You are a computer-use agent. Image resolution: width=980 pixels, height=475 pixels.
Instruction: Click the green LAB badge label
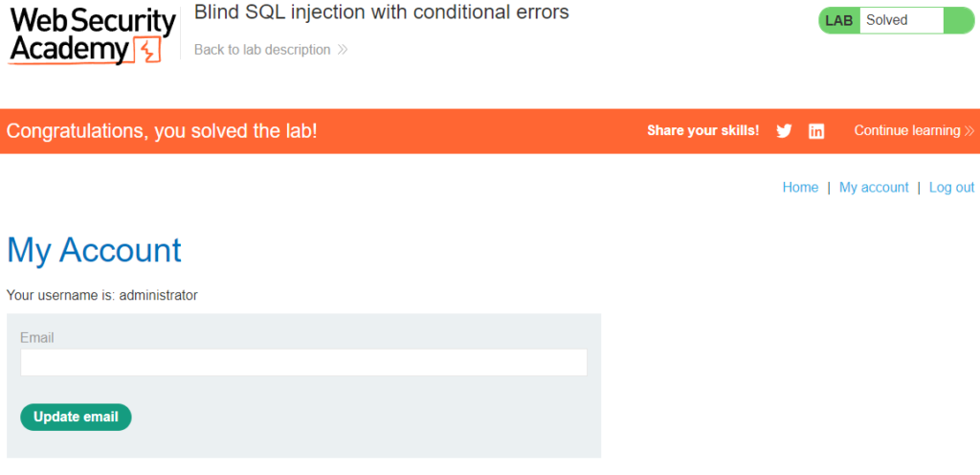(x=838, y=20)
